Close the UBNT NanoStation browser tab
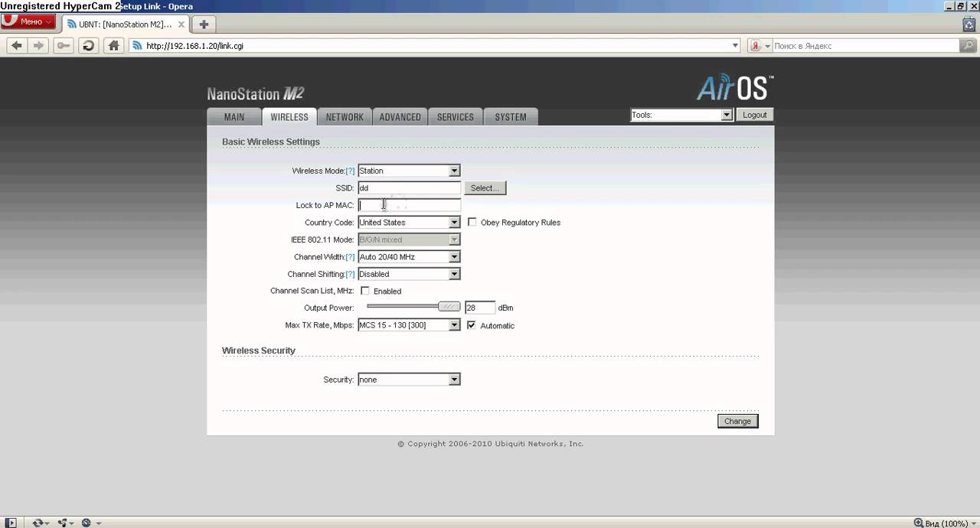Image resolution: width=980 pixels, height=528 pixels. (180, 24)
